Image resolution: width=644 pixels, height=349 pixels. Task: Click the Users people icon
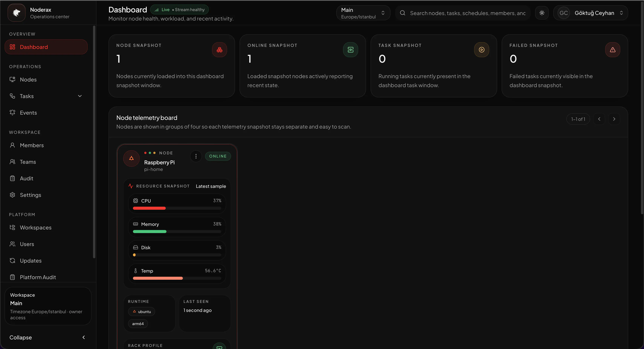point(12,244)
